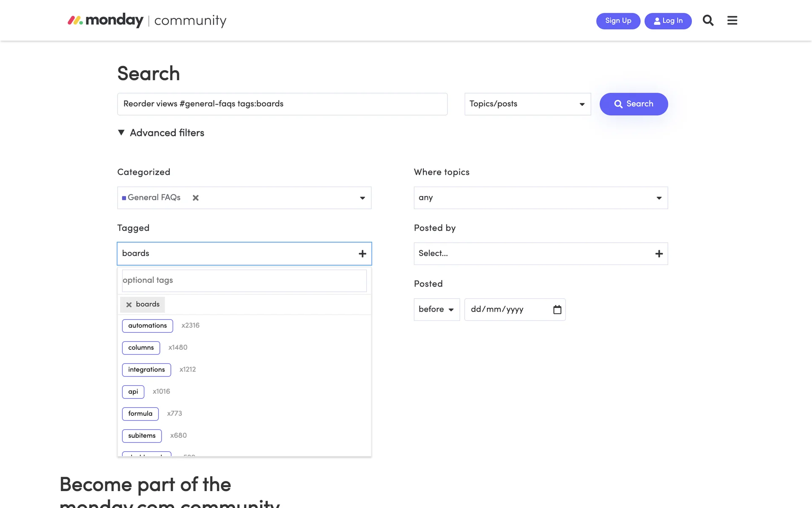812x508 pixels.
Task: Focus the optional tags filter field
Action: click(x=244, y=280)
